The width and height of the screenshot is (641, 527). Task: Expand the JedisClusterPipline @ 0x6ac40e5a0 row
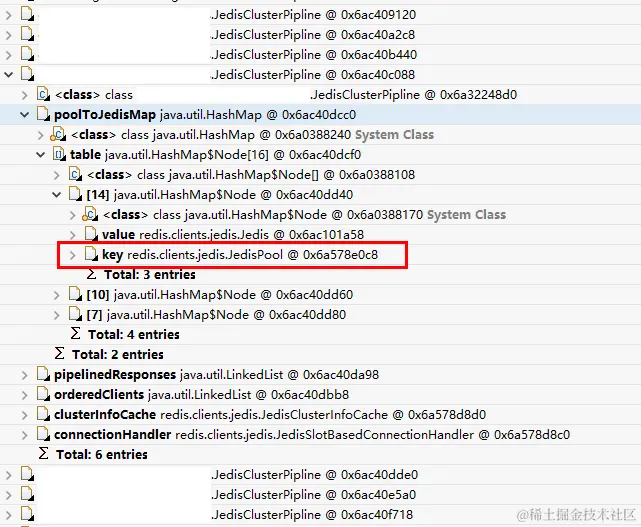9,495
